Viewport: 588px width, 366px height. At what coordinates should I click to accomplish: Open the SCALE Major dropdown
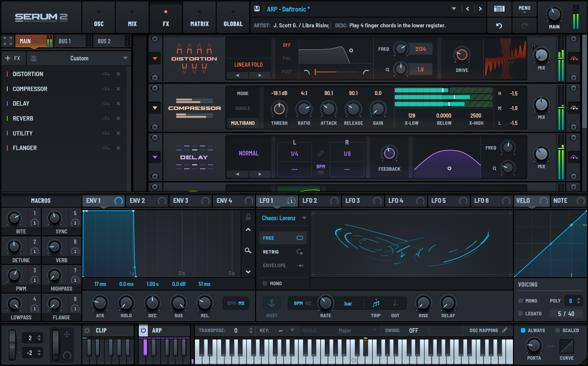pyautogui.click(x=357, y=330)
